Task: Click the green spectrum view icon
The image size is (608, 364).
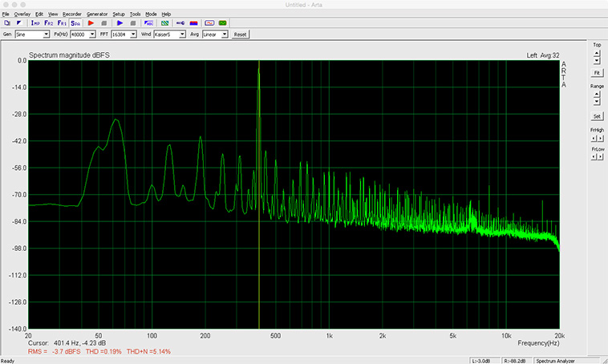Action: [222, 23]
